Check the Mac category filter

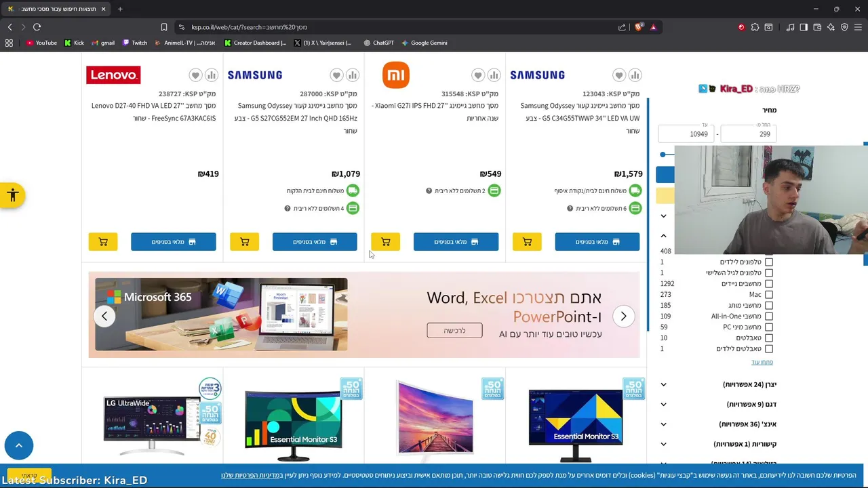(769, 294)
